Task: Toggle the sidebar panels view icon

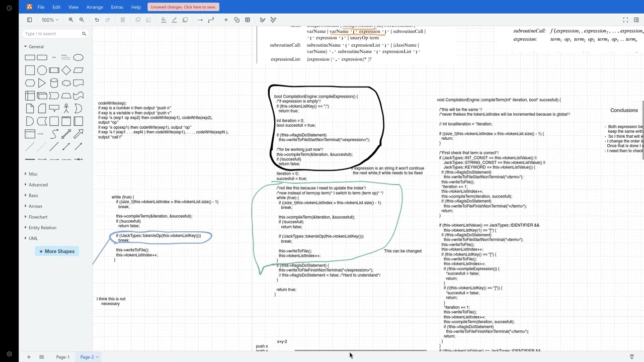Action: 29,20
